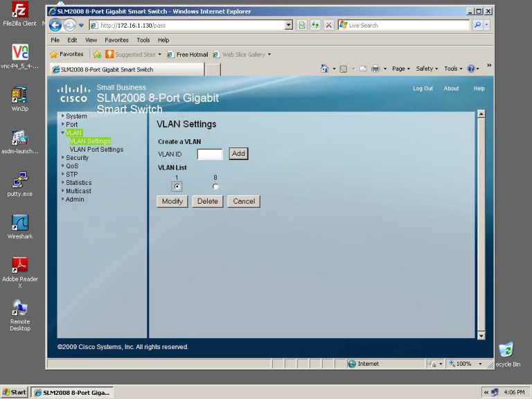The image size is (532, 399).
Task: Open the File menu
Action: [55, 40]
